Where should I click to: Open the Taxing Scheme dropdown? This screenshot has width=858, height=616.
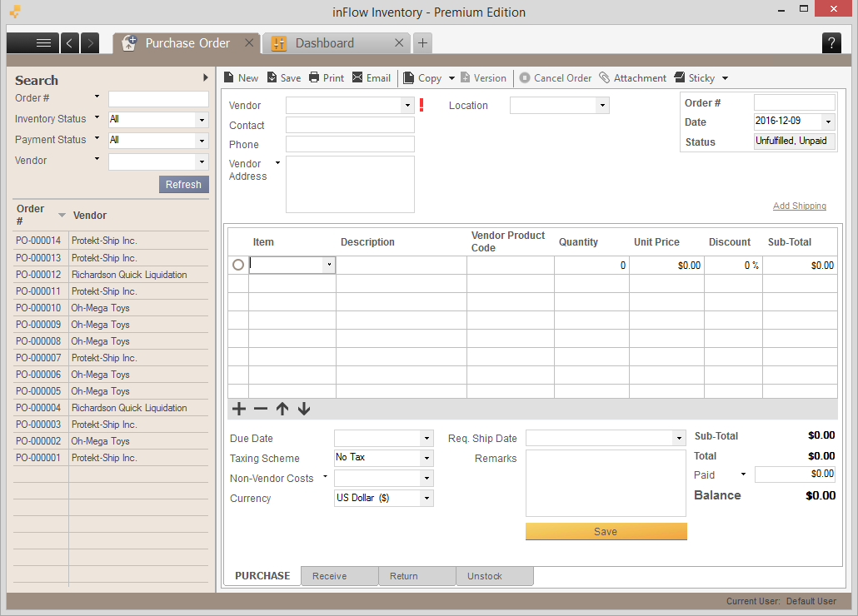pos(427,458)
